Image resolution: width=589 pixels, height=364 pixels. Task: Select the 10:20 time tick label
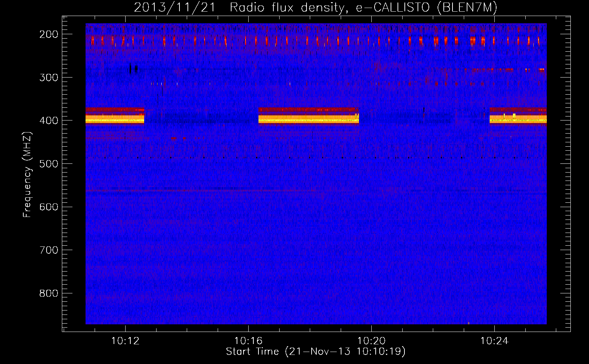click(371, 341)
